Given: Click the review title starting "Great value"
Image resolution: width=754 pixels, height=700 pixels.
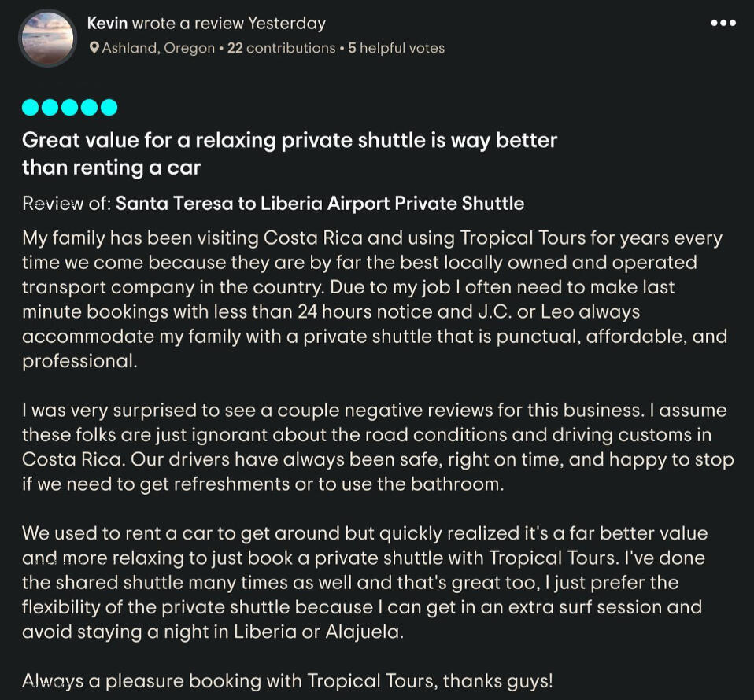Looking at the screenshot, I should (x=289, y=153).
